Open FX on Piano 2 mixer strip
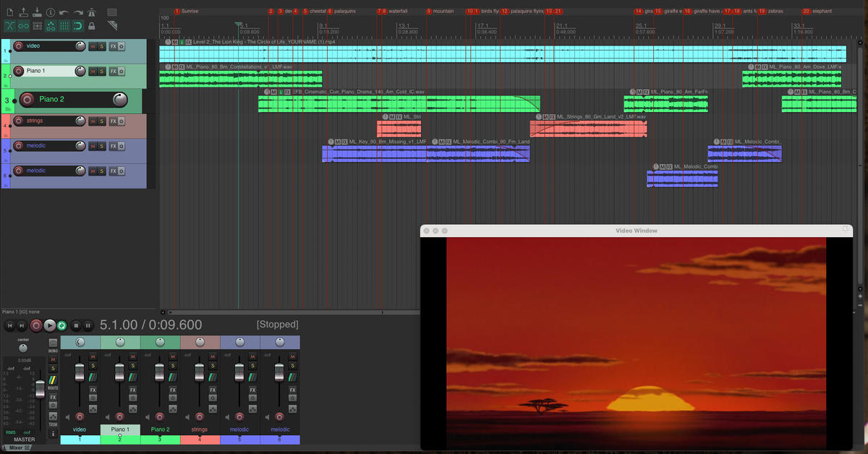This screenshot has width=868, height=454. 172,390
